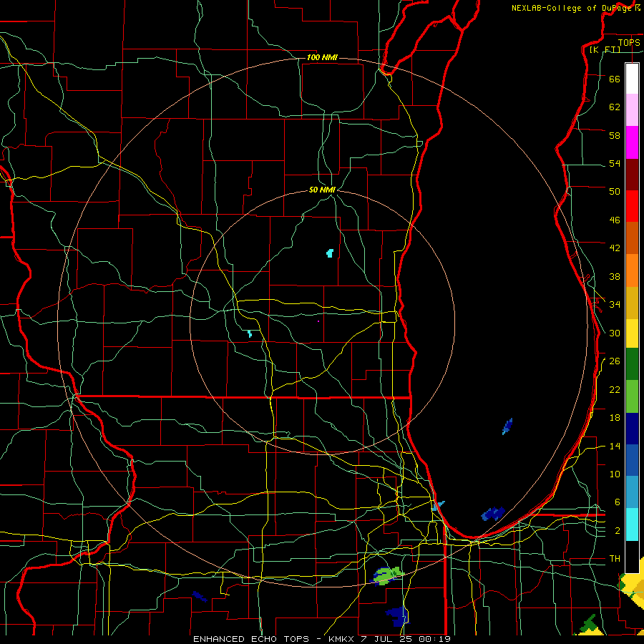
Task: Click the 34 value on the legend
Action: [x=615, y=304]
